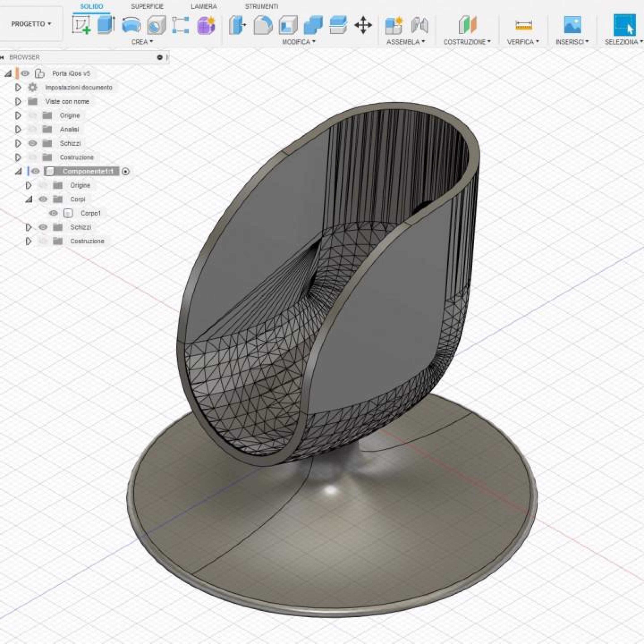
Task: Activate the Componente1:1 radio button
Action: [126, 171]
